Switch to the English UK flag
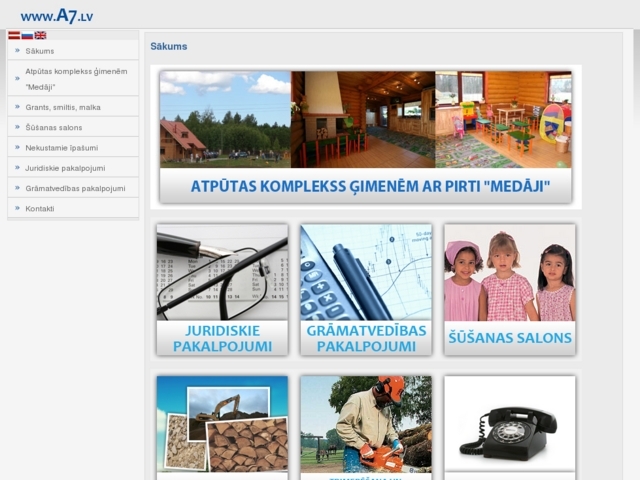This screenshot has width=640, height=480. click(x=40, y=36)
